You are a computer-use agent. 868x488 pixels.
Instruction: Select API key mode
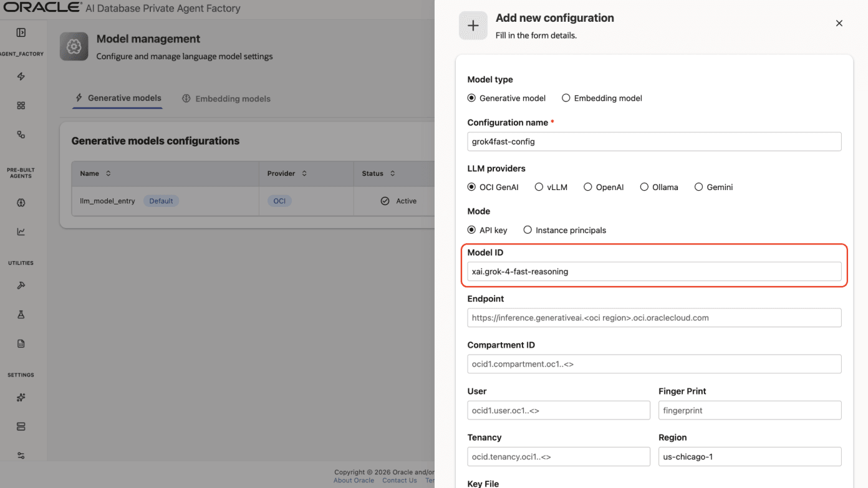(471, 230)
